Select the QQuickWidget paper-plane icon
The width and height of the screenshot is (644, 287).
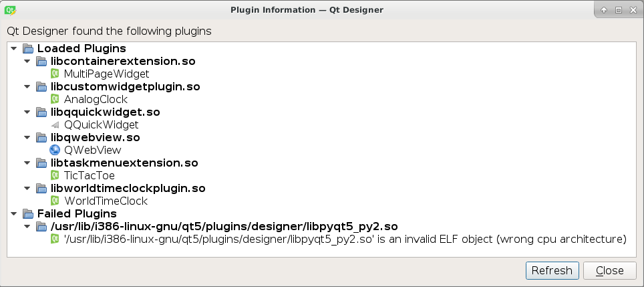(x=55, y=124)
